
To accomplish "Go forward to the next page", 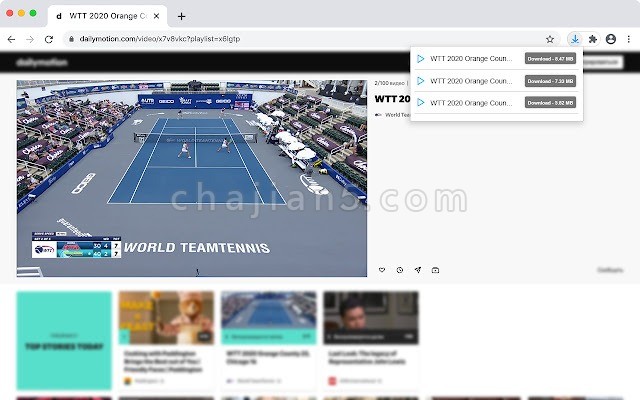I will [30, 39].
